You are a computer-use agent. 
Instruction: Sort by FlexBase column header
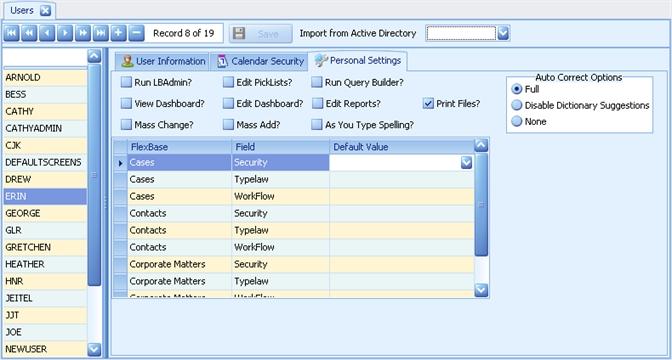(179, 147)
